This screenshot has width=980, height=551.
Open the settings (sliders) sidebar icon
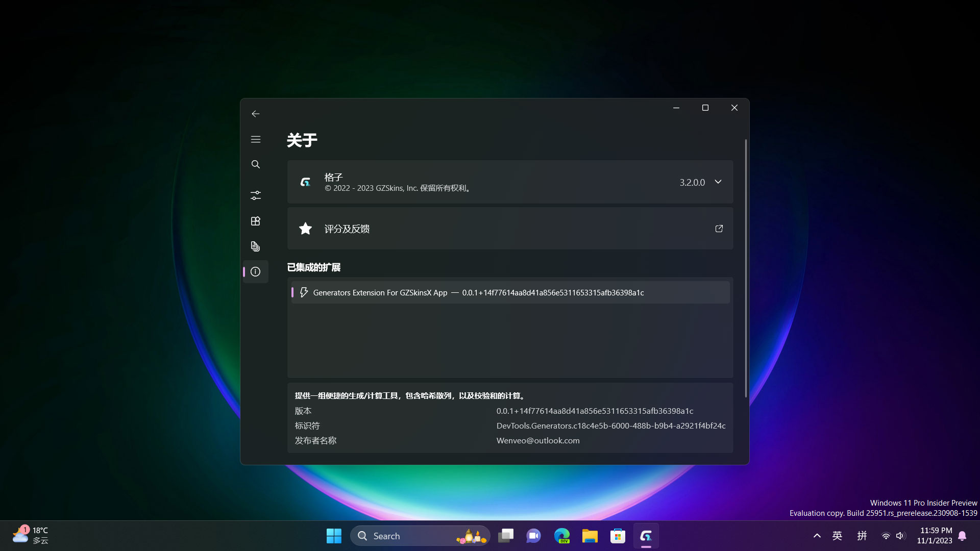point(255,195)
